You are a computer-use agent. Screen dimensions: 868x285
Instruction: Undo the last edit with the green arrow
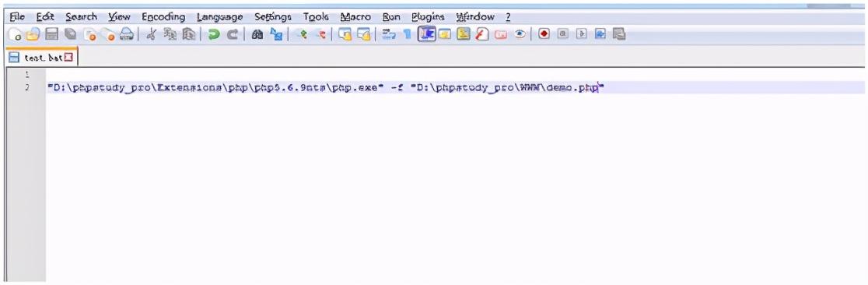point(212,35)
